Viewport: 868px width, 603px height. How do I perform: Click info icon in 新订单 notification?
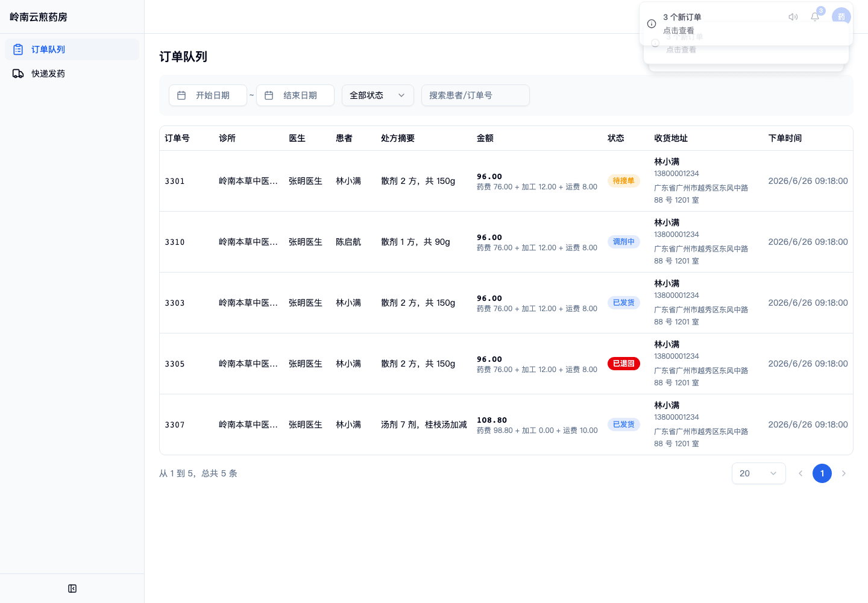point(652,24)
